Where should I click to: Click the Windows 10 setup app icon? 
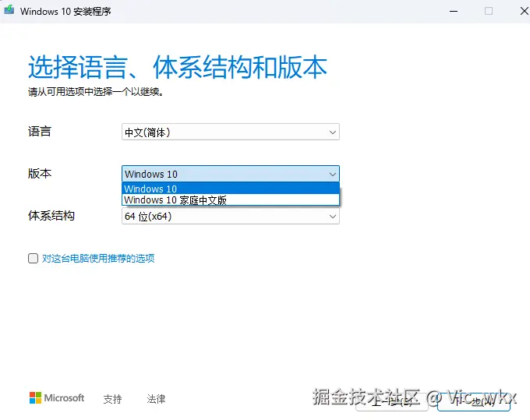(9, 10)
